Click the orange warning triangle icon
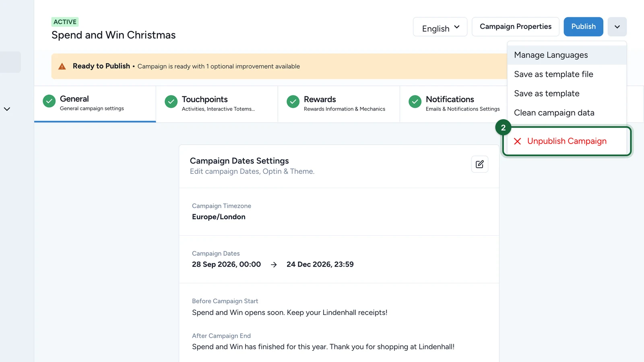The image size is (644, 362). click(62, 66)
